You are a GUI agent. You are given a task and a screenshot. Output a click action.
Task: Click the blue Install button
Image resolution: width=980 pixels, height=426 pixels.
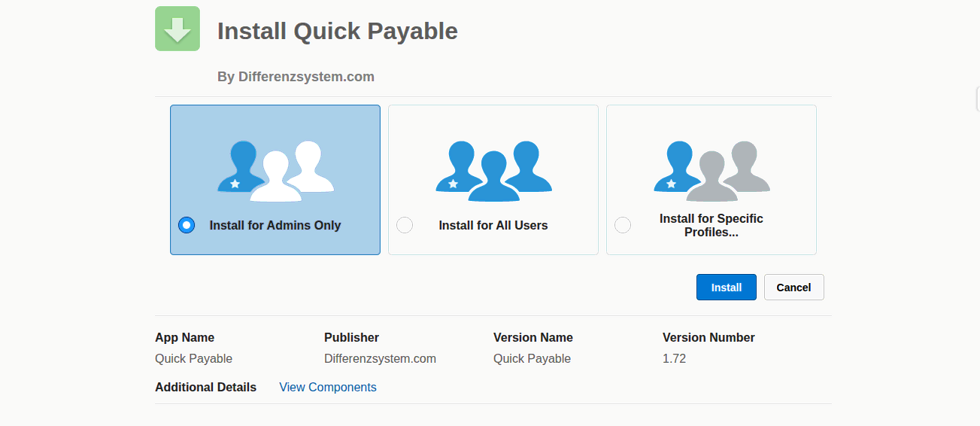pos(727,288)
